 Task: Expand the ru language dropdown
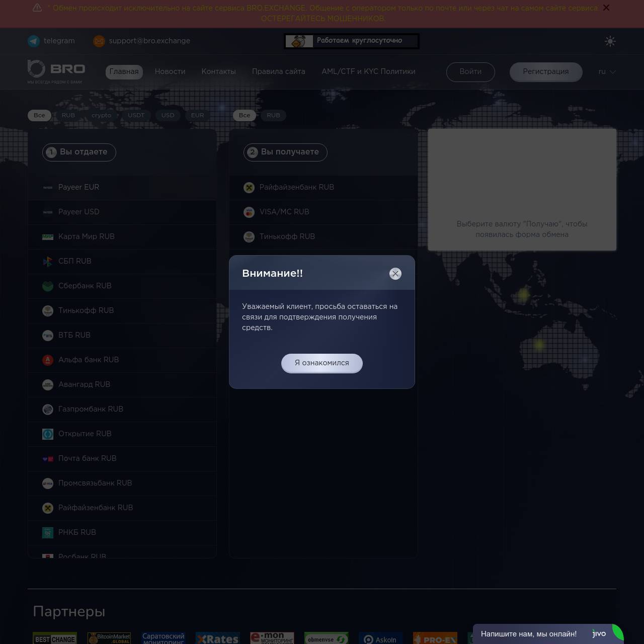coord(607,72)
